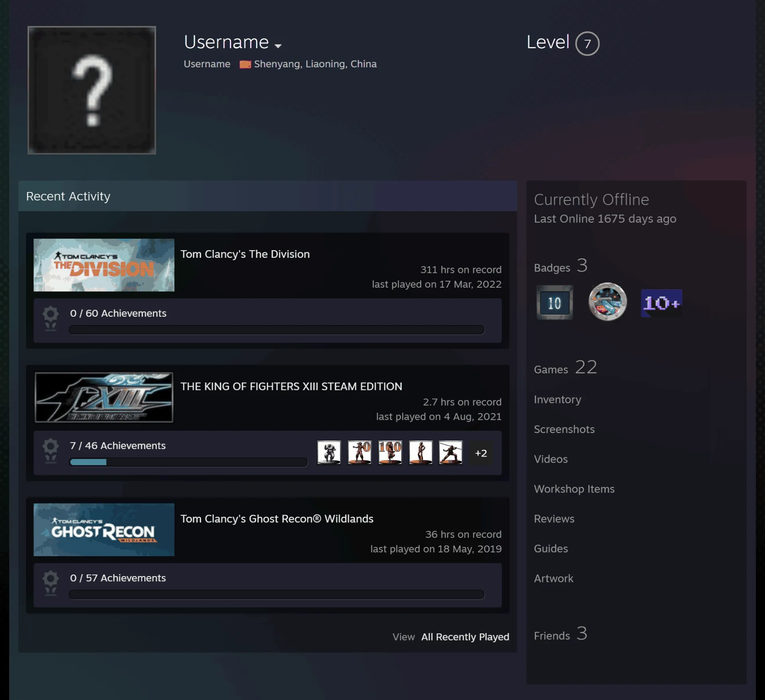The width and height of the screenshot is (765, 700).
Task: Open the 10 years of service badge
Action: click(x=554, y=302)
